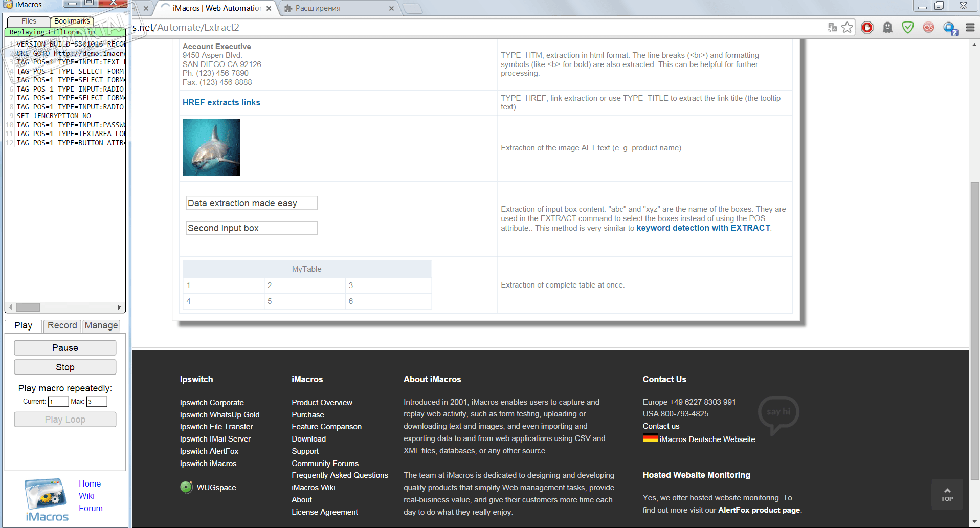Open the Chrome hamburger menu
The height and width of the screenshot is (528, 980).
click(970, 27)
